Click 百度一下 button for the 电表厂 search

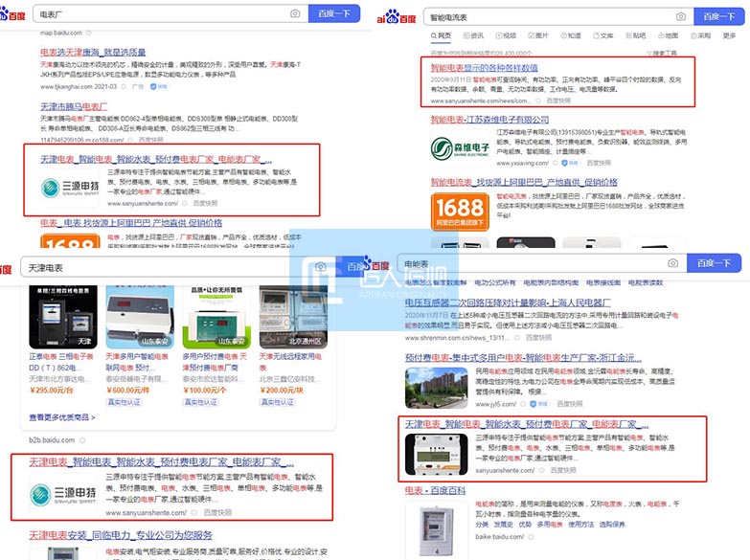pos(334,13)
